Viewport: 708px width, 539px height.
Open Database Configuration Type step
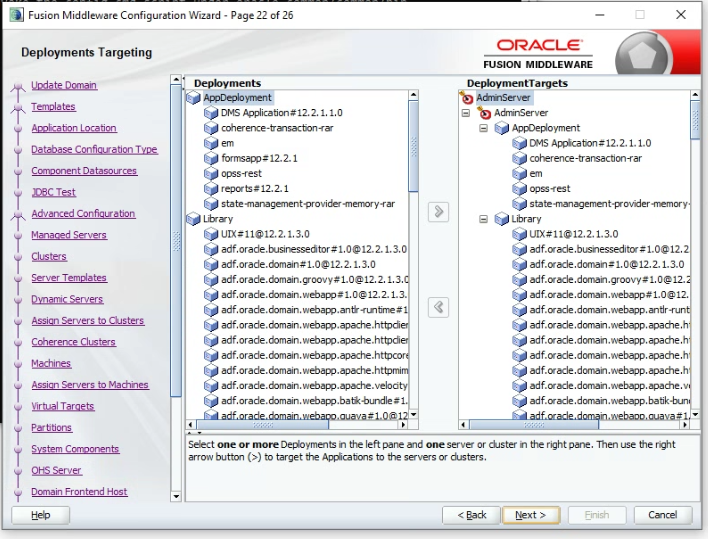pyautogui.click(x=94, y=149)
